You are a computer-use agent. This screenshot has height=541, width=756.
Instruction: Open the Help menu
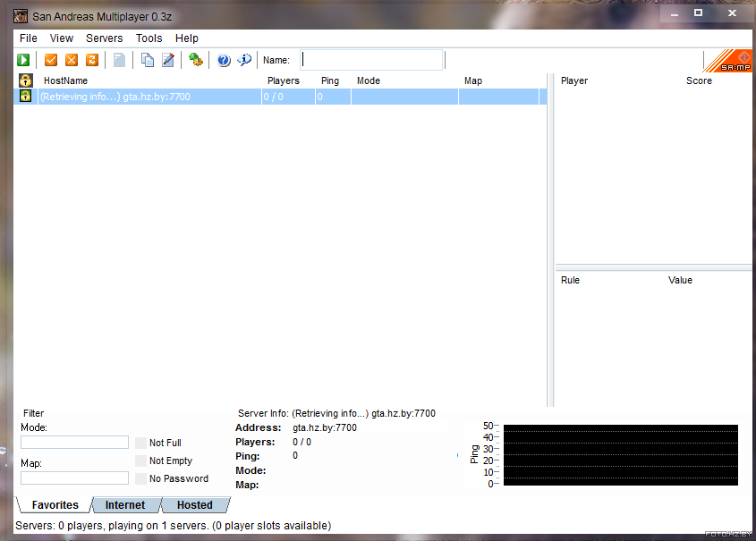click(187, 38)
